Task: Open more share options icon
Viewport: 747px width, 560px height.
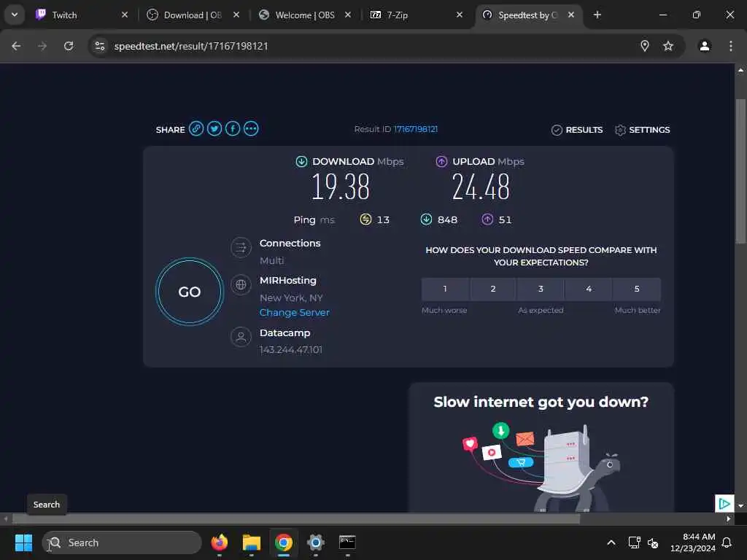Action: [x=251, y=128]
